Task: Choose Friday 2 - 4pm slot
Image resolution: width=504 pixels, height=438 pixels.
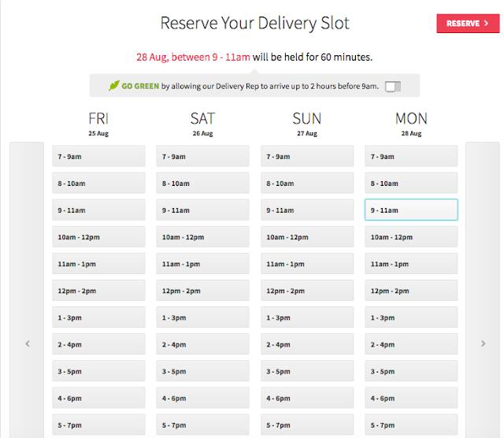Action: coord(99,344)
